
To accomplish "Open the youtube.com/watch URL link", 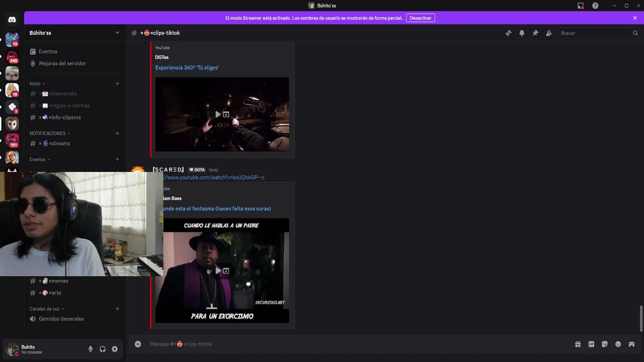I will (x=214, y=177).
